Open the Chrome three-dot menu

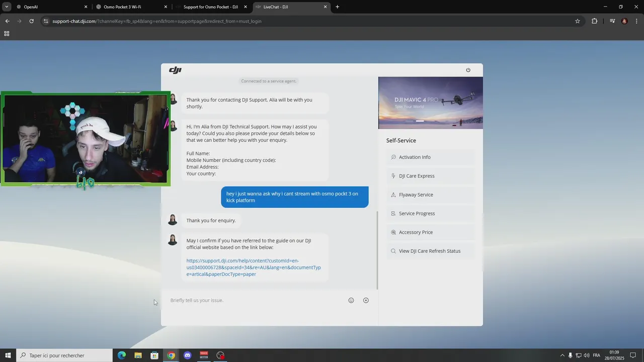click(637, 21)
